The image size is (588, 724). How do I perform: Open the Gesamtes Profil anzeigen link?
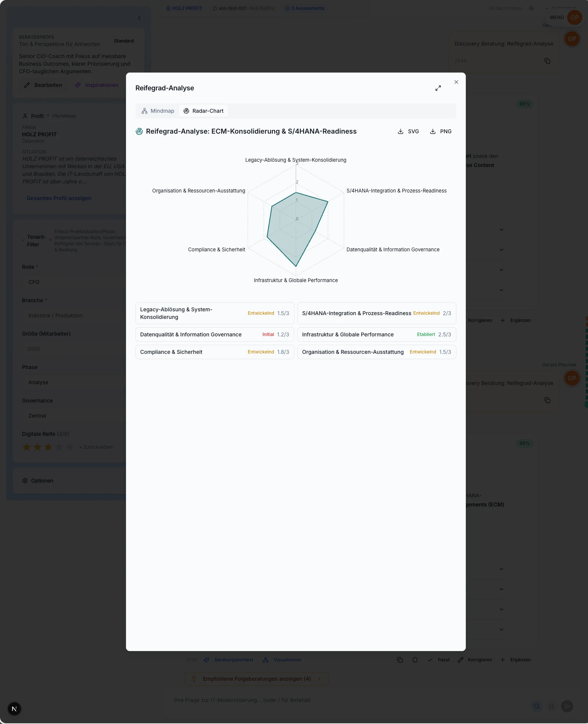coord(59,198)
